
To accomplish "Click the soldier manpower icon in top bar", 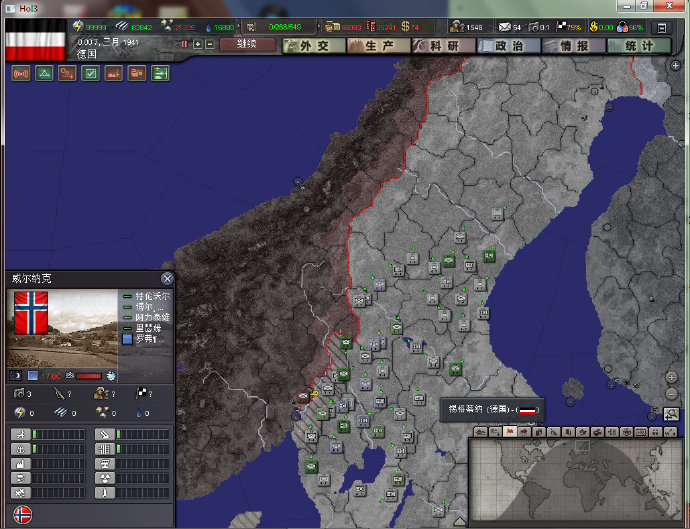I will pyautogui.click(x=457, y=26).
